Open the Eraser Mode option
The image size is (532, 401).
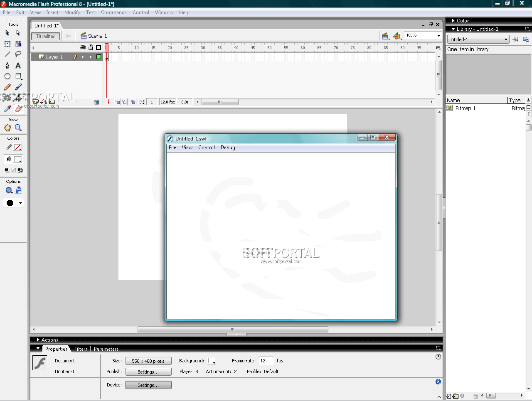click(9, 190)
